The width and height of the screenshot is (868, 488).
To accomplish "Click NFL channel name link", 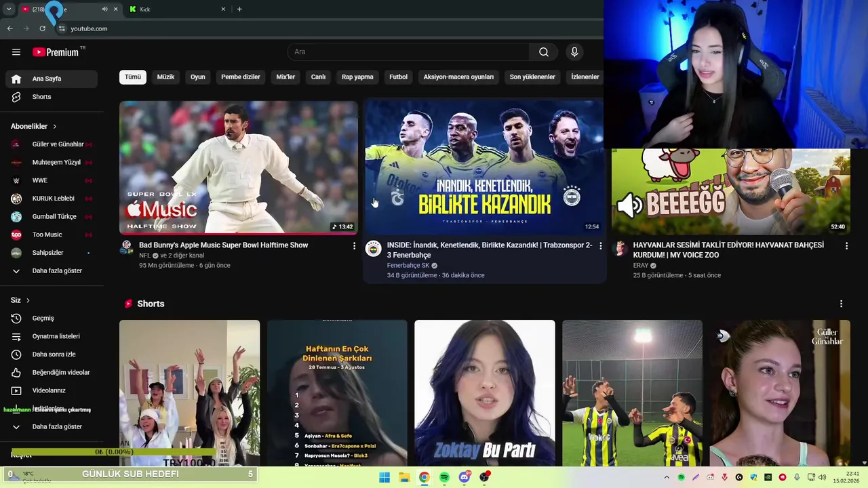I will pos(144,256).
